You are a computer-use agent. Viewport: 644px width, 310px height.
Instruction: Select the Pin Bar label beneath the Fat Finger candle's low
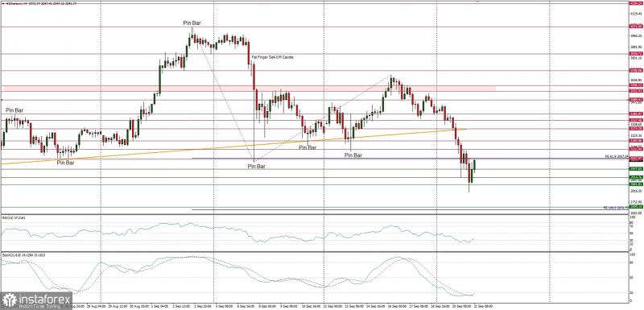point(256,167)
